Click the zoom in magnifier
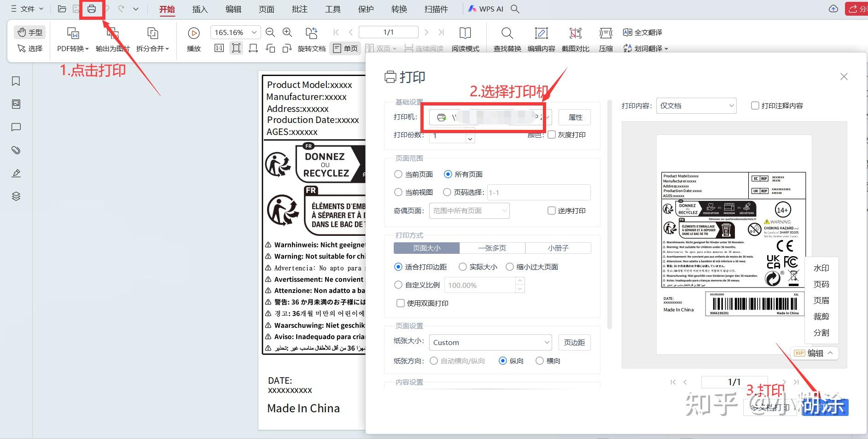Viewport: 868px width, 439px height. [287, 32]
